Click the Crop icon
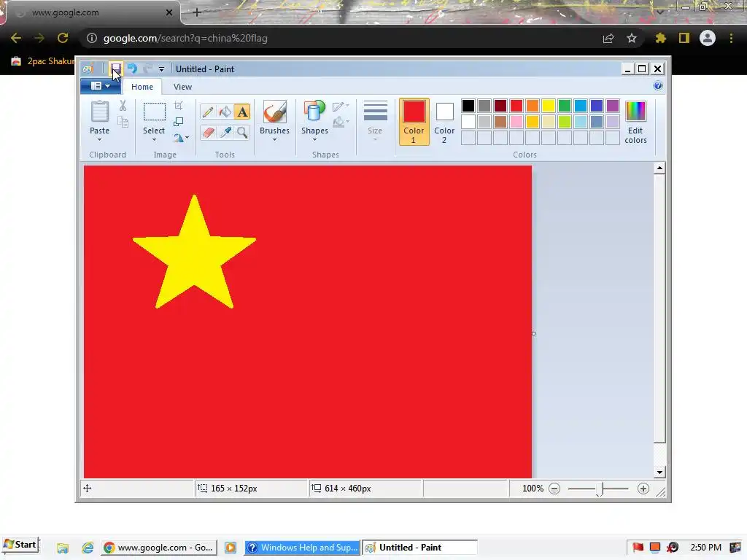Screen dimensions: 747x560 [x=179, y=106]
